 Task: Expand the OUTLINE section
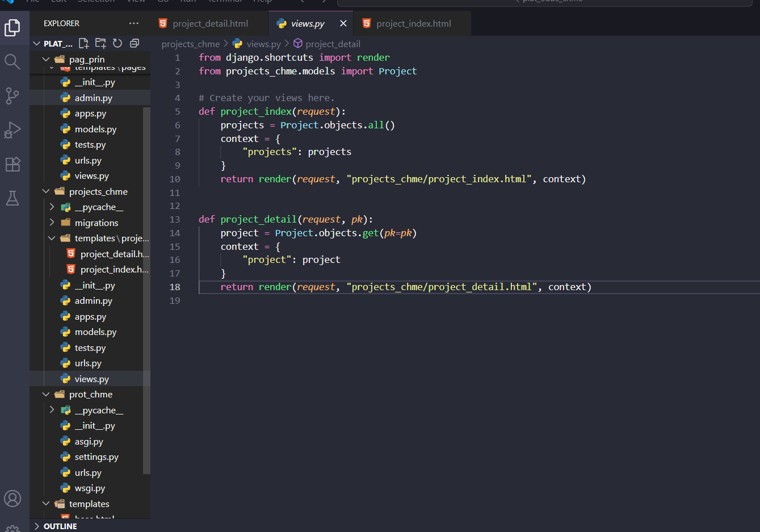(x=37, y=526)
